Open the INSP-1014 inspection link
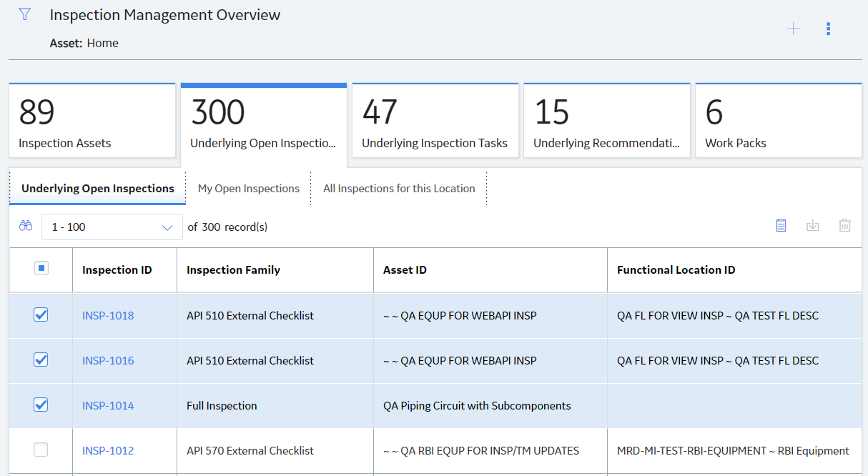868x476 pixels. point(108,405)
